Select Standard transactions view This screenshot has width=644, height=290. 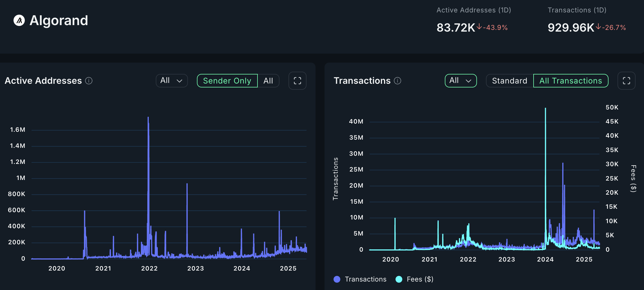click(510, 81)
